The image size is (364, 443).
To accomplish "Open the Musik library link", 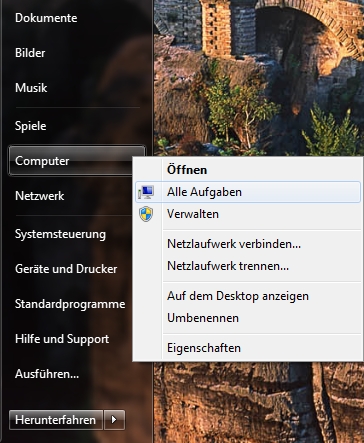I will [31, 88].
